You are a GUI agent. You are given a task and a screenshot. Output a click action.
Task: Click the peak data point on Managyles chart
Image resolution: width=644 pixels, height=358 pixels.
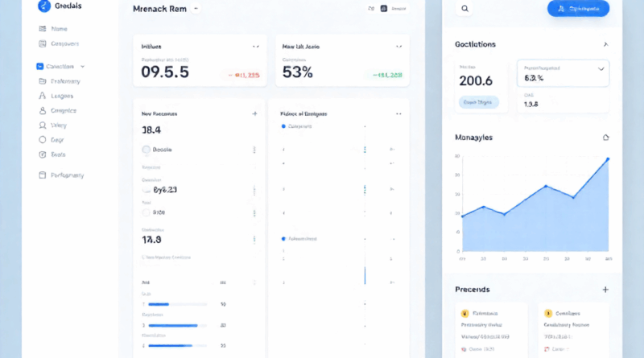608,158
